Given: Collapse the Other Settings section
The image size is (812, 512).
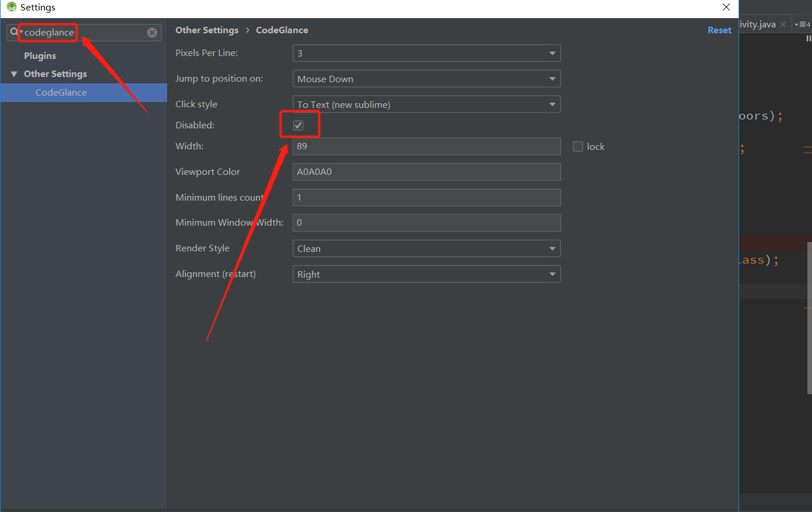Looking at the screenshot, I should (x=14, y=73).
